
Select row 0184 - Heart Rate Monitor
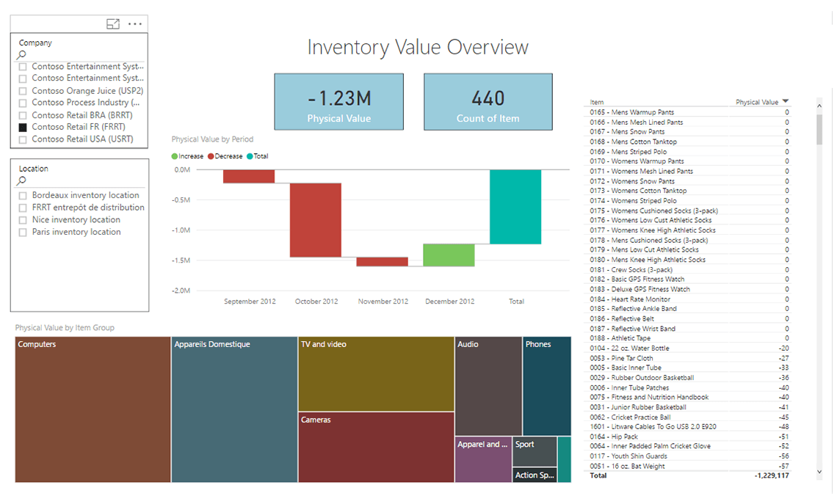pos(686,299)
